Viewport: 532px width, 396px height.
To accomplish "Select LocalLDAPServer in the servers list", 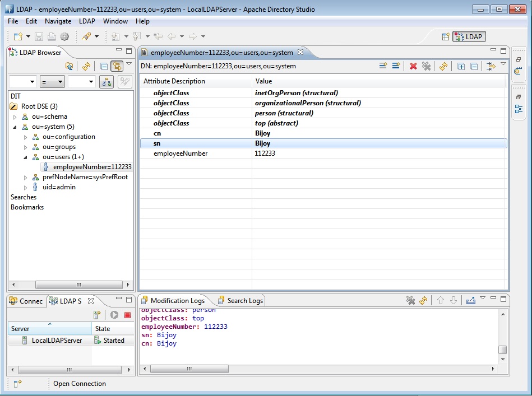I will (56, 341).
